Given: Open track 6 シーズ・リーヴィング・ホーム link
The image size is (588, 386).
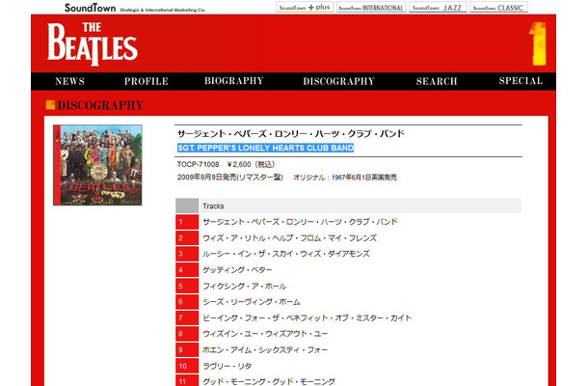Looking at the screenshot, I should coord(252,302).
